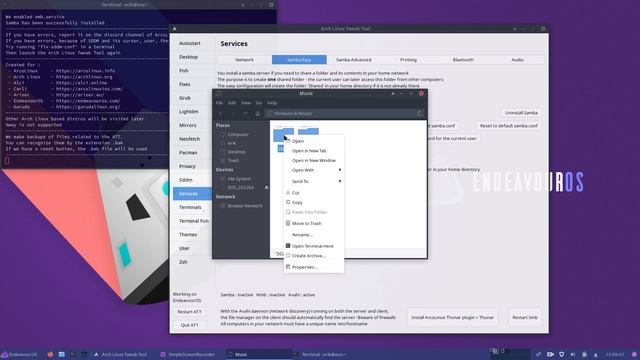Switch to Samba Advanced tab
The image size is (640, 360).
(x=353, y=60)
